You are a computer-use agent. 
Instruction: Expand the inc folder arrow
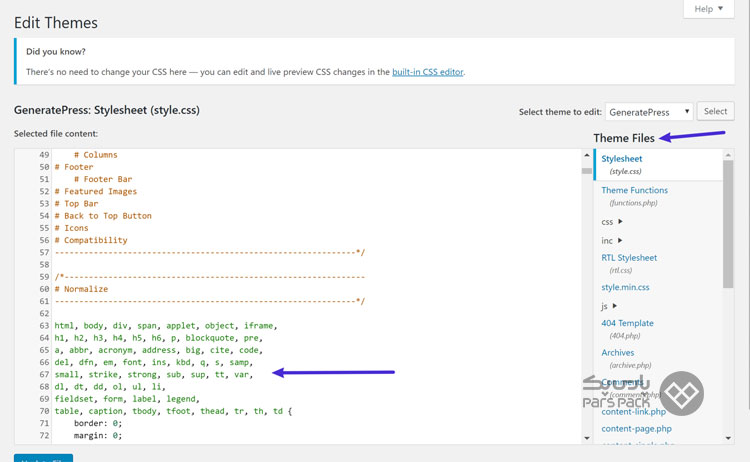tap(620, 240)
